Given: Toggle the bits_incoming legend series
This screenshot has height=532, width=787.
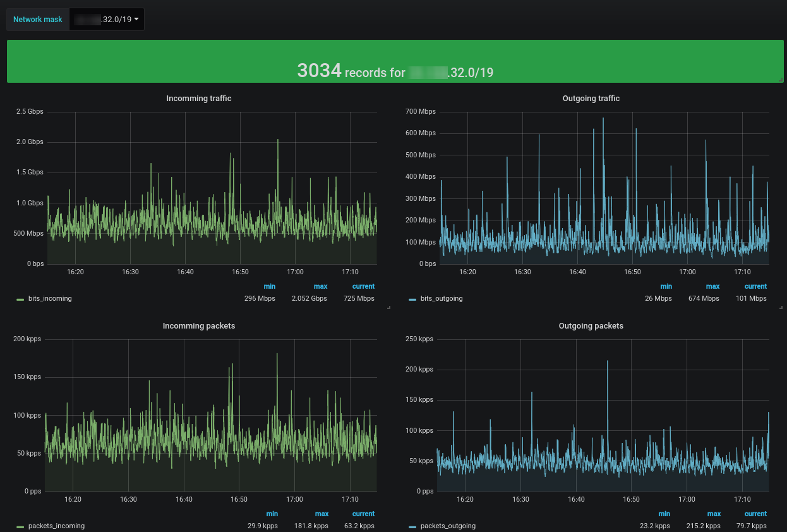Looking at the screenshot, I should click(x=50, y=299).
